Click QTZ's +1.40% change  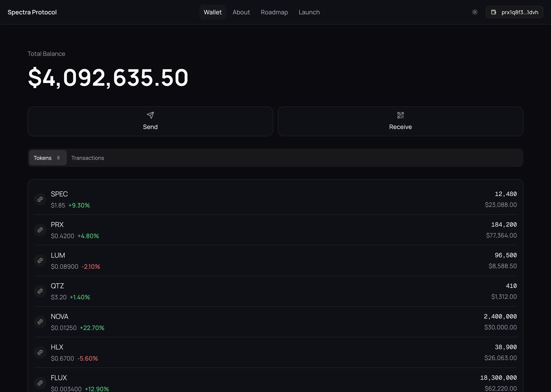pos(80,297)
